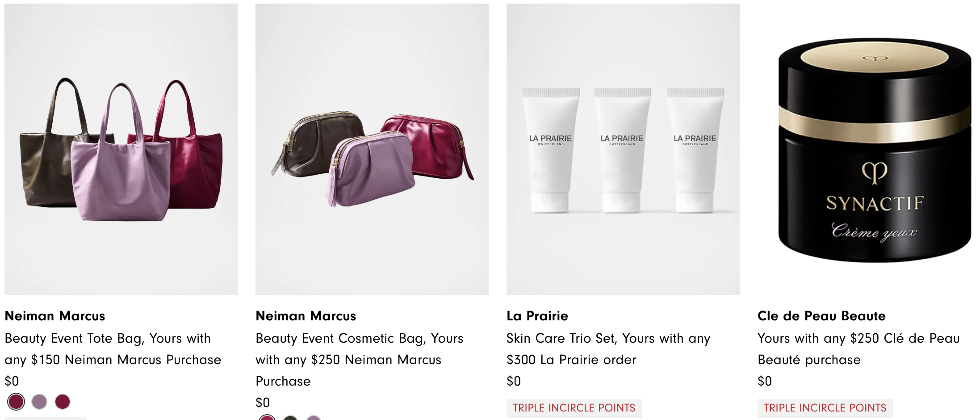
Task: Choose the mauve tote bag color swatch
Action: click(39, 402)
